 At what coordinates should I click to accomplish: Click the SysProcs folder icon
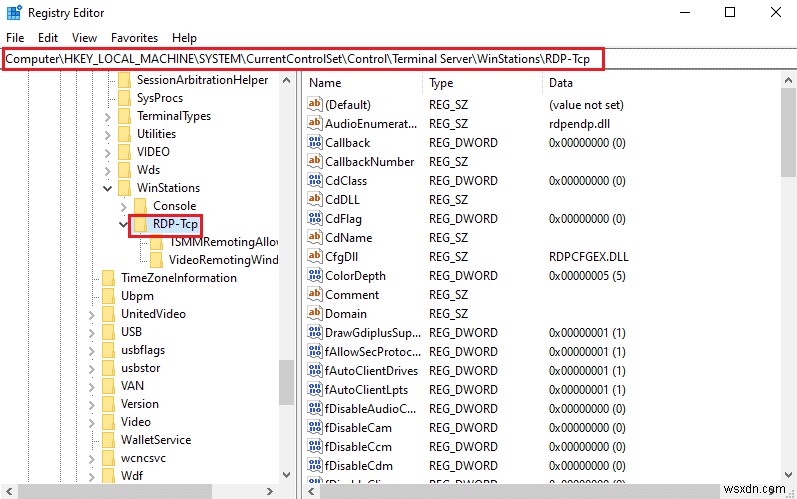pos(125,98)
